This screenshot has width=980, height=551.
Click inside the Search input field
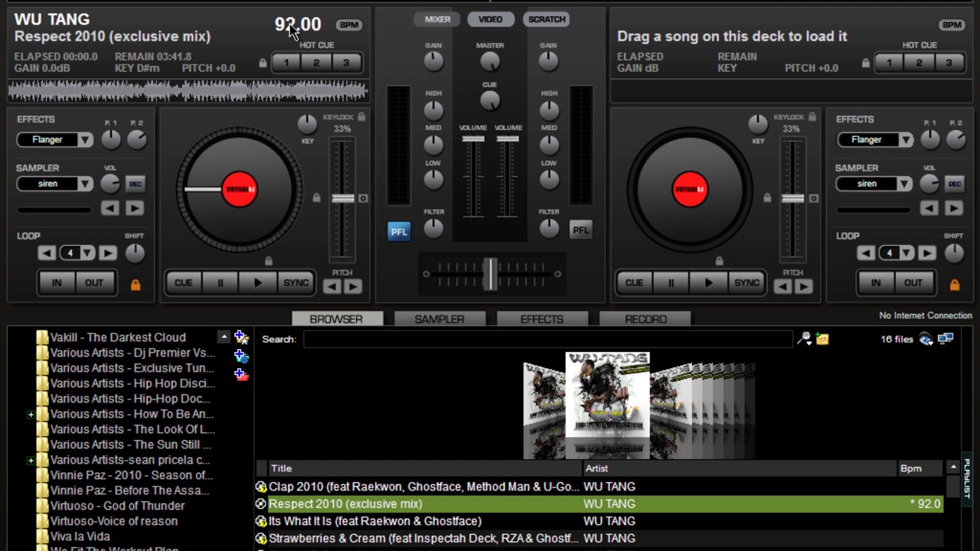(547, 339)
